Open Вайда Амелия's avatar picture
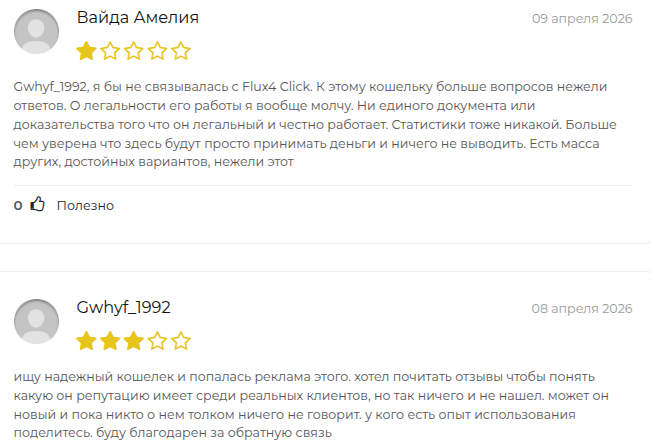 tap(37, 31)
